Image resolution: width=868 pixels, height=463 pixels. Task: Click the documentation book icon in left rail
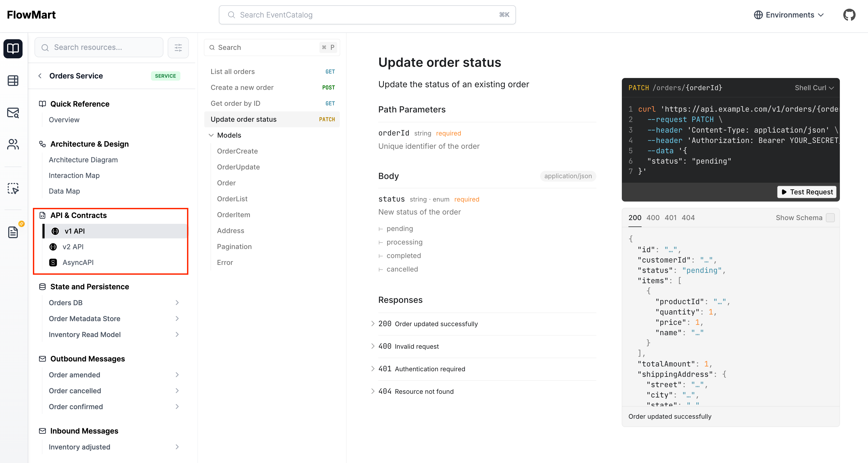tap(13, 49)
